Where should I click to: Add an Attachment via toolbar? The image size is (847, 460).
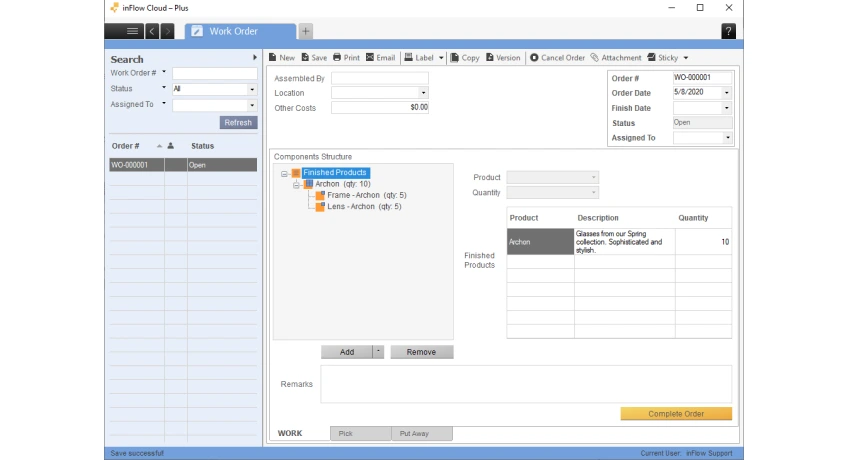(x=616, y=58)
